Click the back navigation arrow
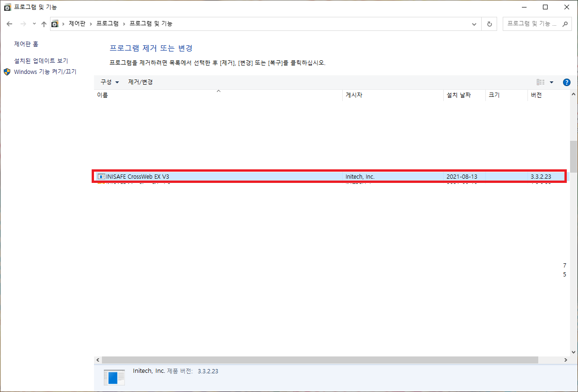This screenshot has width=578, height=392. pos(9,23)
